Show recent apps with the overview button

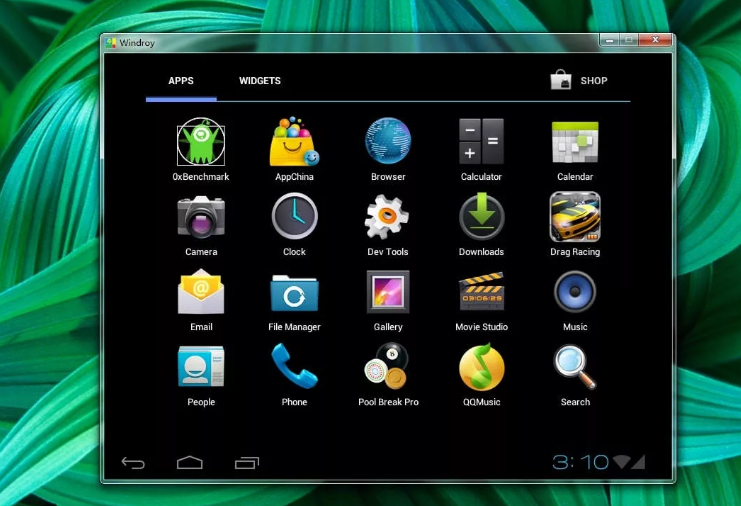(247, 463)
